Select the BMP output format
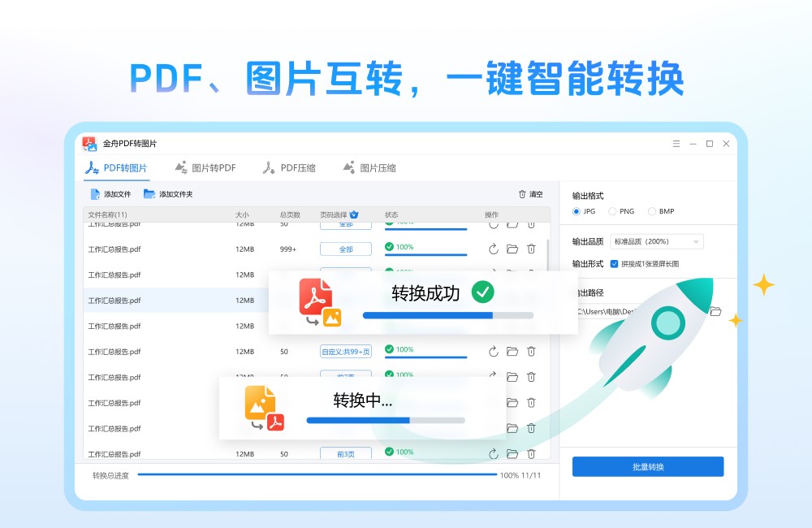Screen dimensions: 812x528 click(650, 211)
